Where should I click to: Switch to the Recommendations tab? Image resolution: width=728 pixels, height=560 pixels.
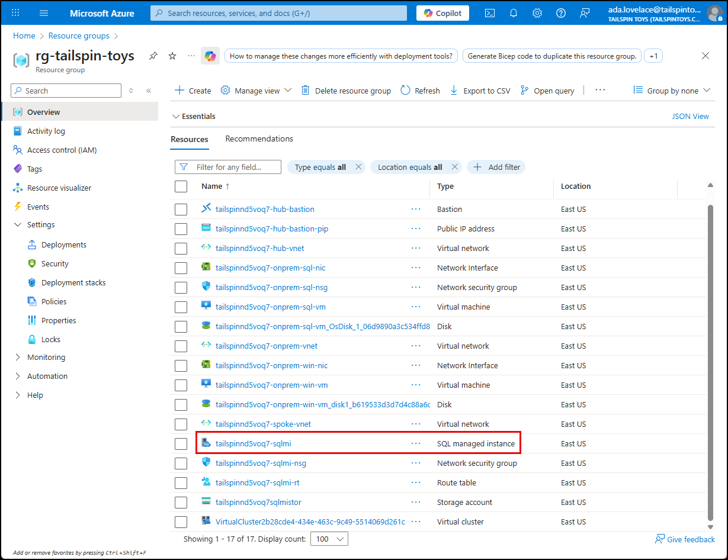[x=259, y=139]
